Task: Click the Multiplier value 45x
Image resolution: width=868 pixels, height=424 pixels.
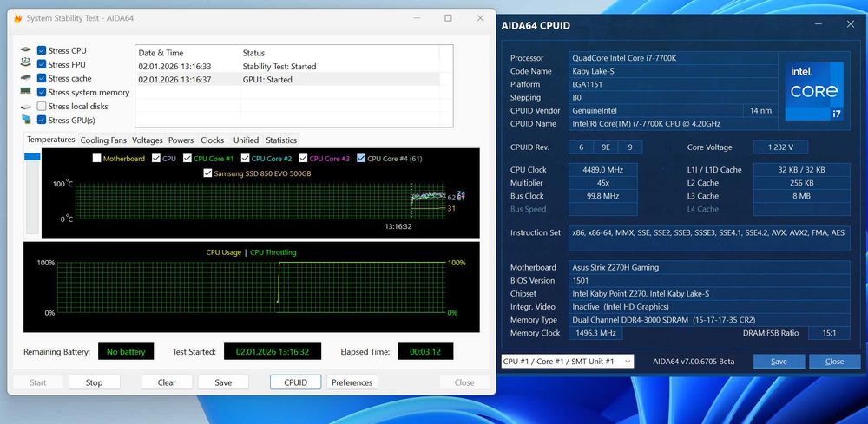Action: tap(603, 183)
